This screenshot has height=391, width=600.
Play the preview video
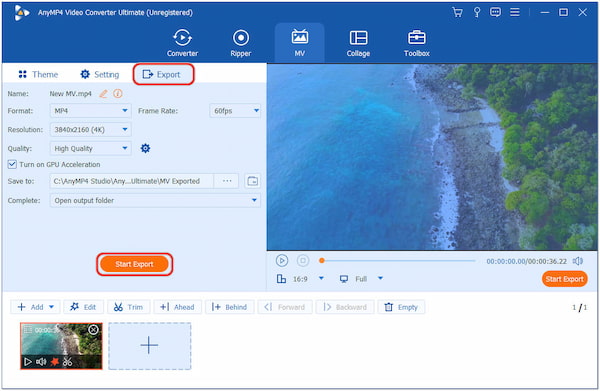coord(282,261)
